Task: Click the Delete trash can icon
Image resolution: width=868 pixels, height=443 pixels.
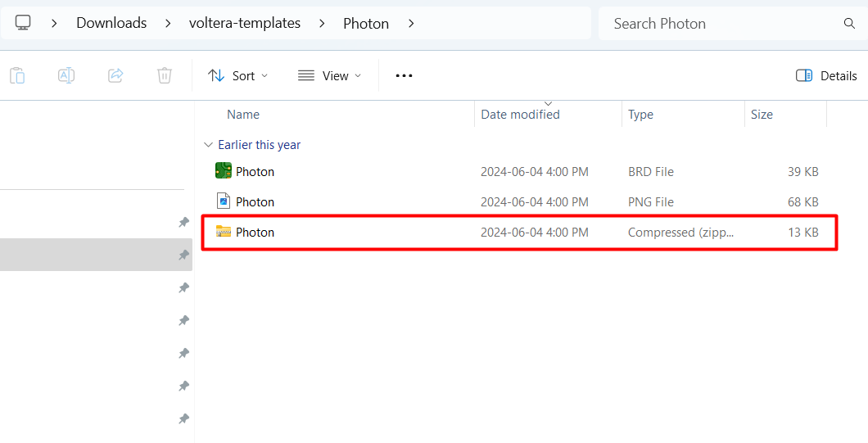Action: pos(165,75)
